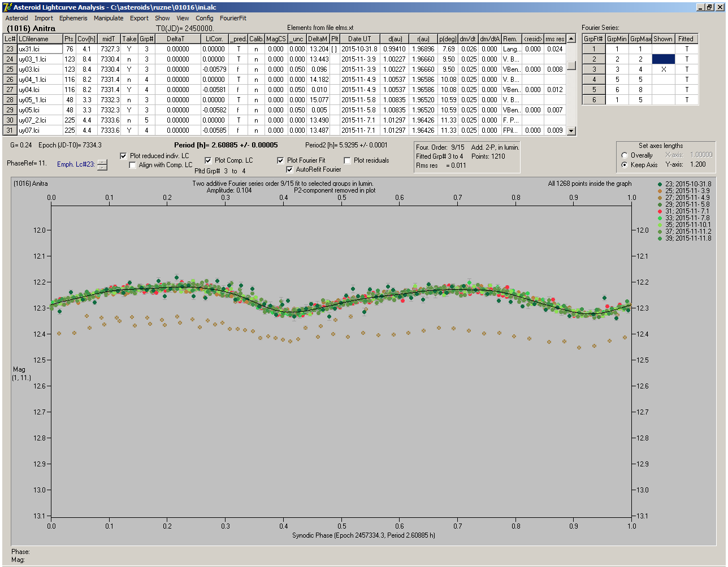Click the Period [h]= 2.60885 value text
Viewport: 728px width, 567px height.
point(226,145)
